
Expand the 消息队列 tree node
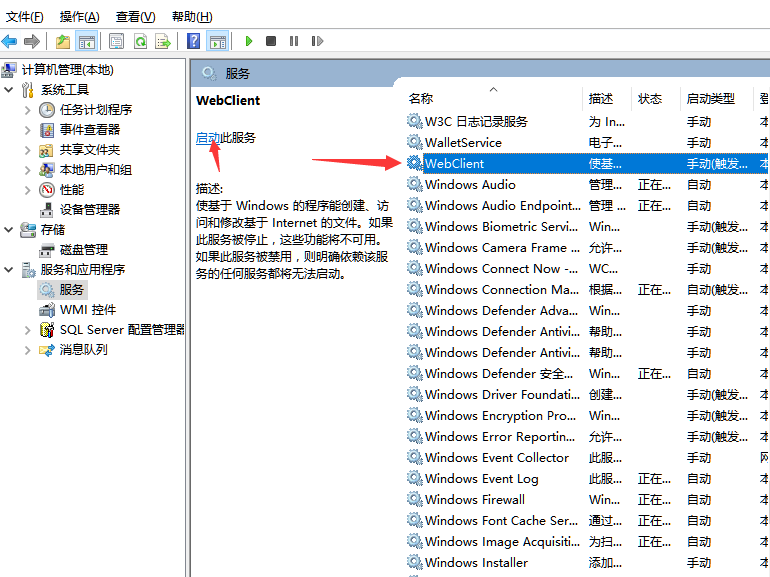tap(28, 350)
